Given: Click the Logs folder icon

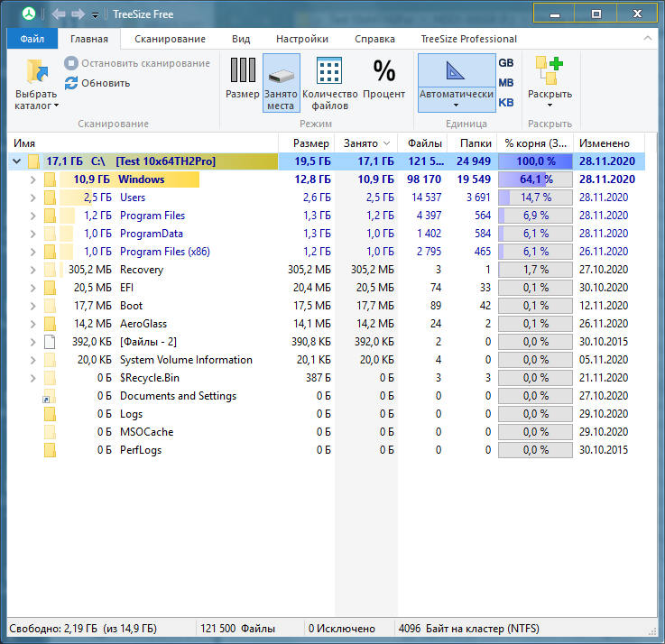Looking at the screenshot, I should (50, 414).
